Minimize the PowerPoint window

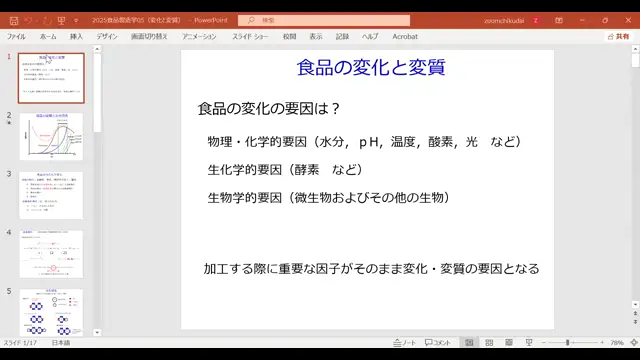point(582,20)
